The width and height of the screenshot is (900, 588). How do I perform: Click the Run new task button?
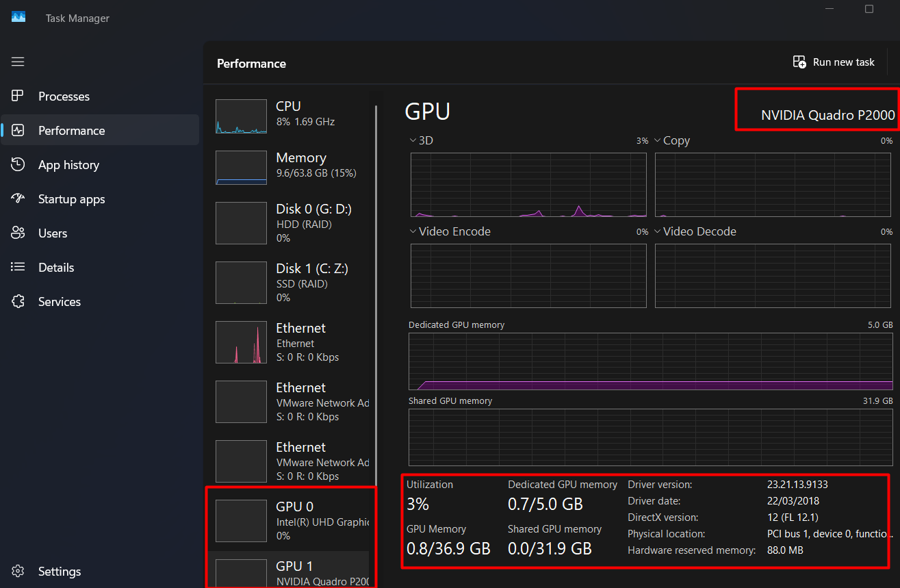pyautogui.click(x=834, y=62)
